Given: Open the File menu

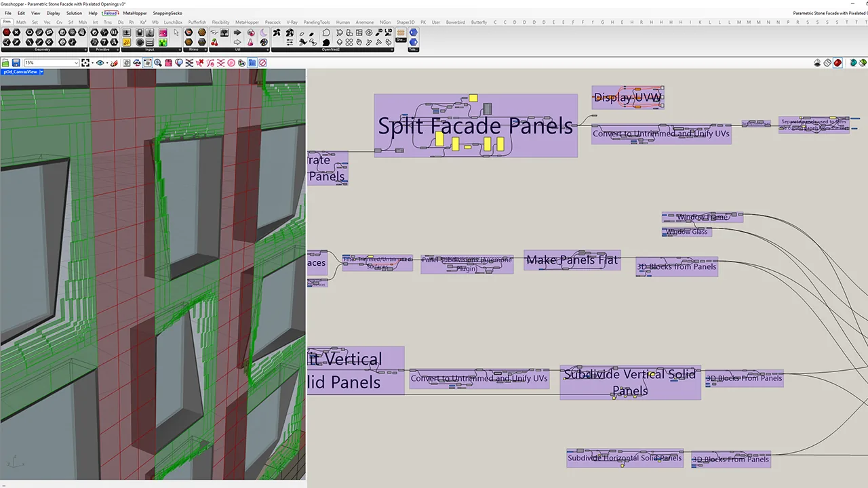Looking at the screenshot, I should coord(8,13).
